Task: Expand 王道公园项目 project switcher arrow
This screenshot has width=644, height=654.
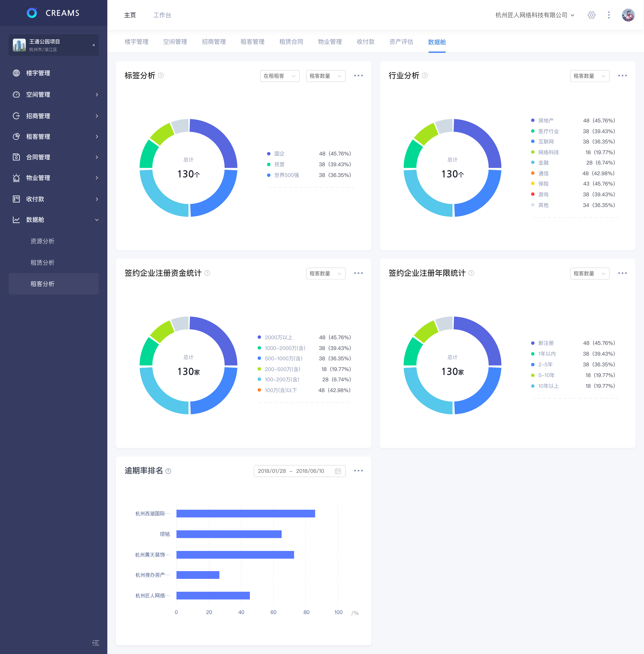Action: click(93, 45)
